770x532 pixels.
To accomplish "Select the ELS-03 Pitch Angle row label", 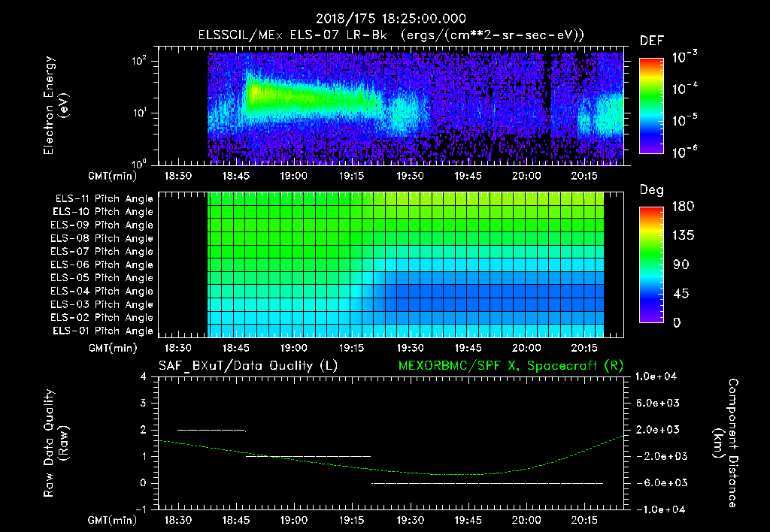I will [x=102, y=304].
